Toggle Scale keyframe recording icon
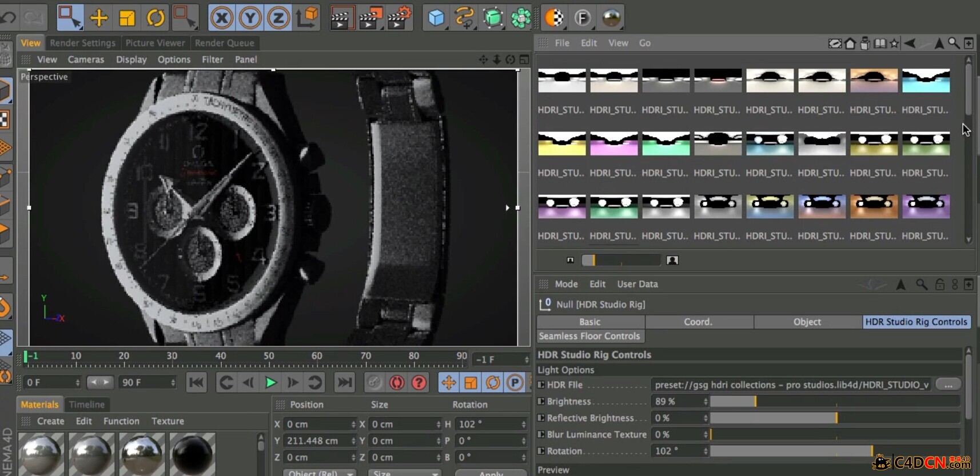 click(471, 382)
